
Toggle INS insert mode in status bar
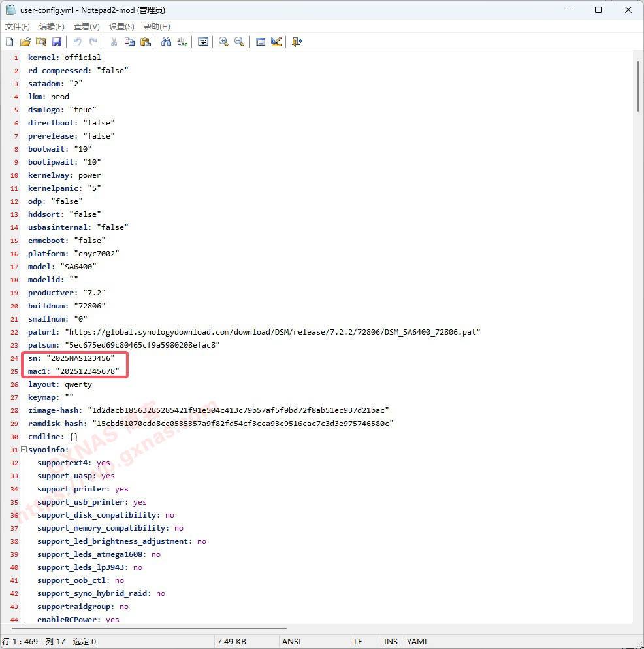(x=391, y=641)
